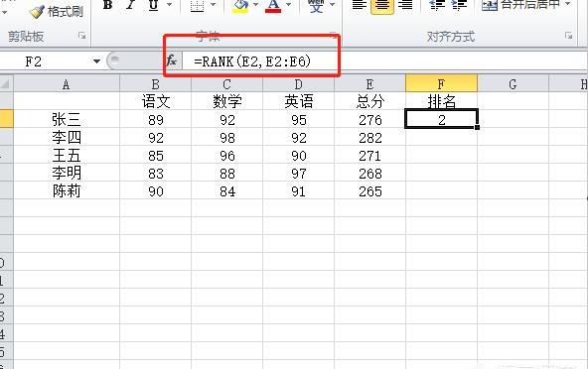The width and height of the screenshot is (588, 369).
Task: Apply the yellow fill color
Action: 240,6
